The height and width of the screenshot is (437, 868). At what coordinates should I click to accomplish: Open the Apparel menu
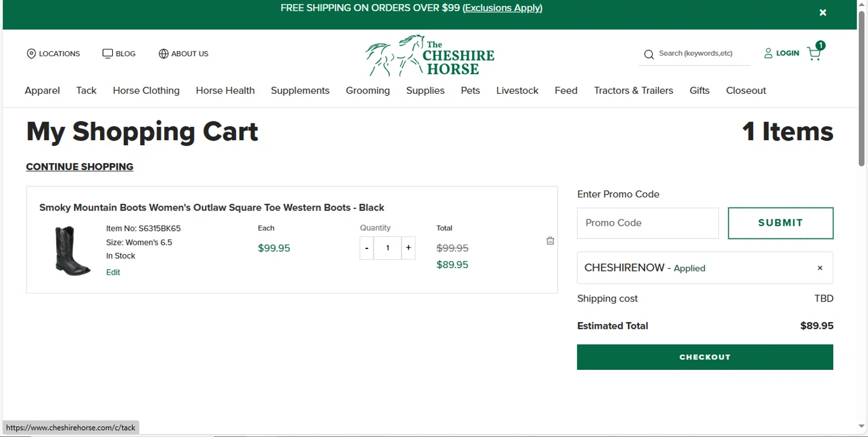click(x=42, y=90)
